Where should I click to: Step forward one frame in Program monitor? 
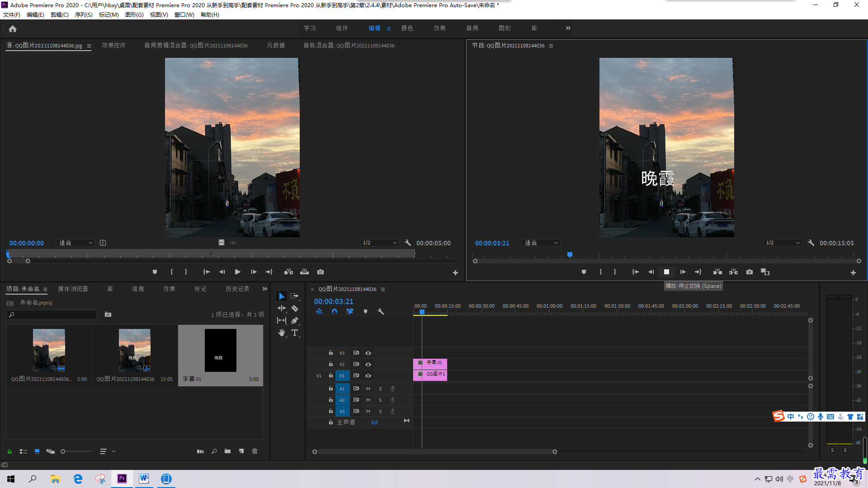coord(683,272)
